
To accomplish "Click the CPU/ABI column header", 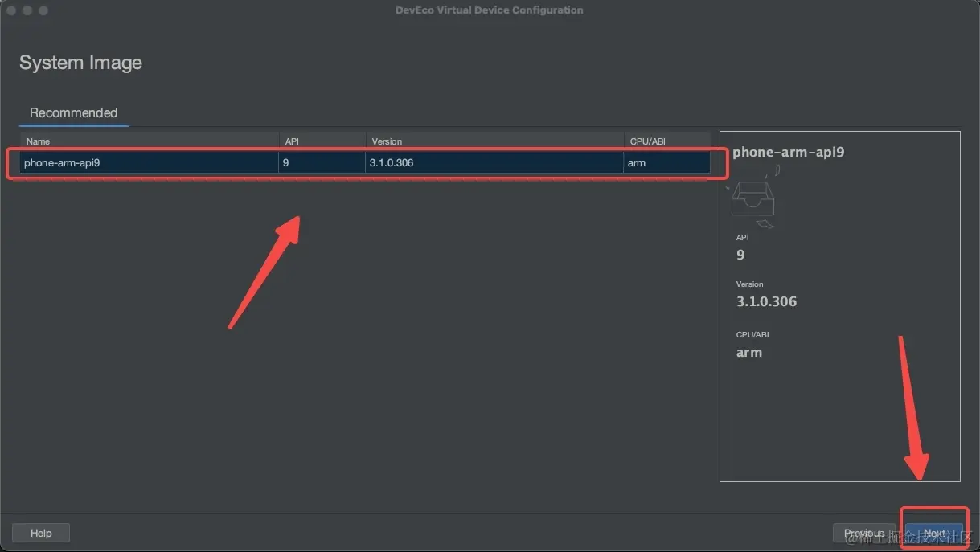I will [667, 141].
